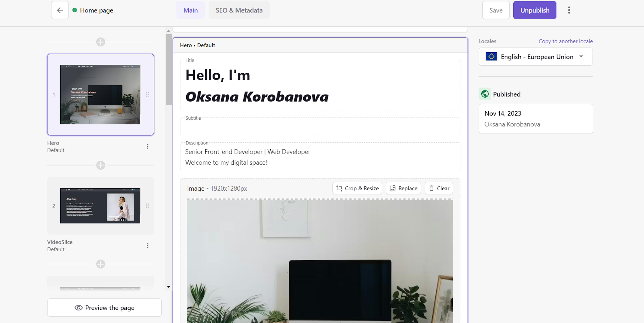Select the Main tab
The height and width of the screenshot is (323, 644).
tap(191, 10)
